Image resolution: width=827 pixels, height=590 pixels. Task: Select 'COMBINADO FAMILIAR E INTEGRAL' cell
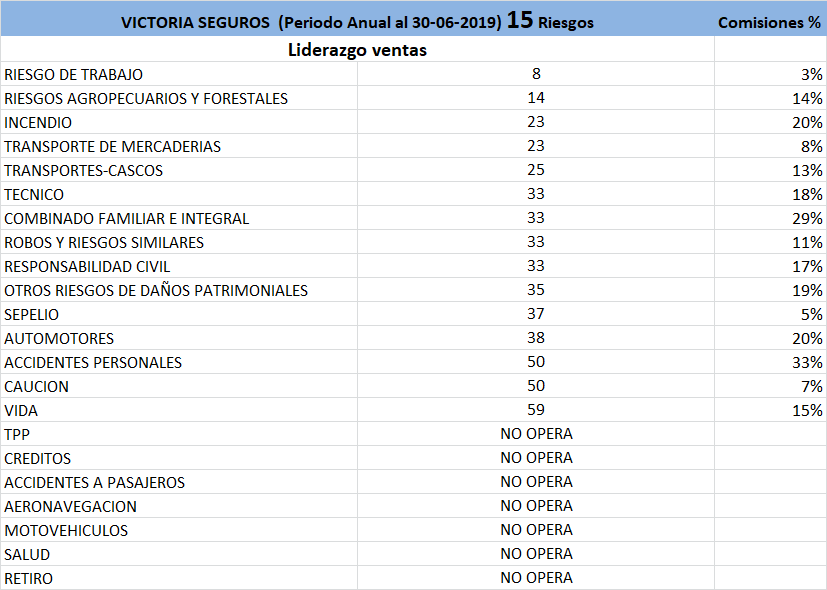179,218
